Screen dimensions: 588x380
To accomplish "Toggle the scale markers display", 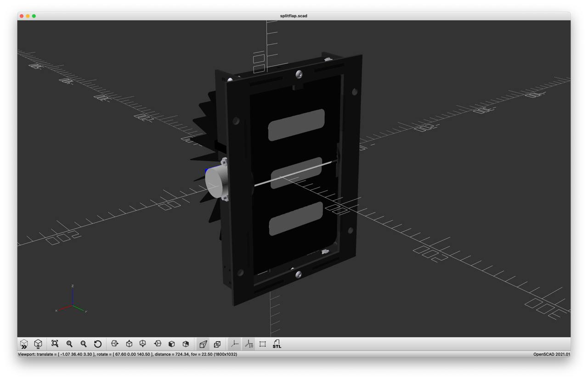I will point(248,343).
